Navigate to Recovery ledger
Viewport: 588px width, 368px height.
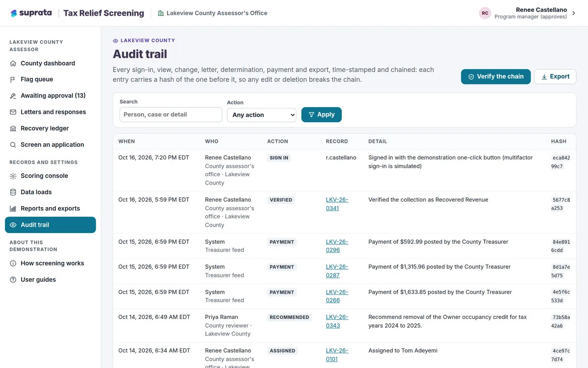point(50,129)
